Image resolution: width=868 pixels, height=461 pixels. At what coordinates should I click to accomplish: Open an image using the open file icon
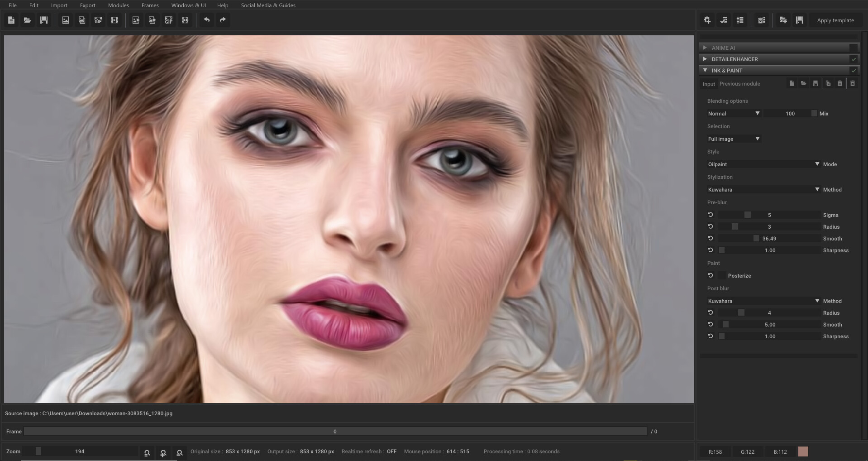pyautogui.click(x=27, y=20)
